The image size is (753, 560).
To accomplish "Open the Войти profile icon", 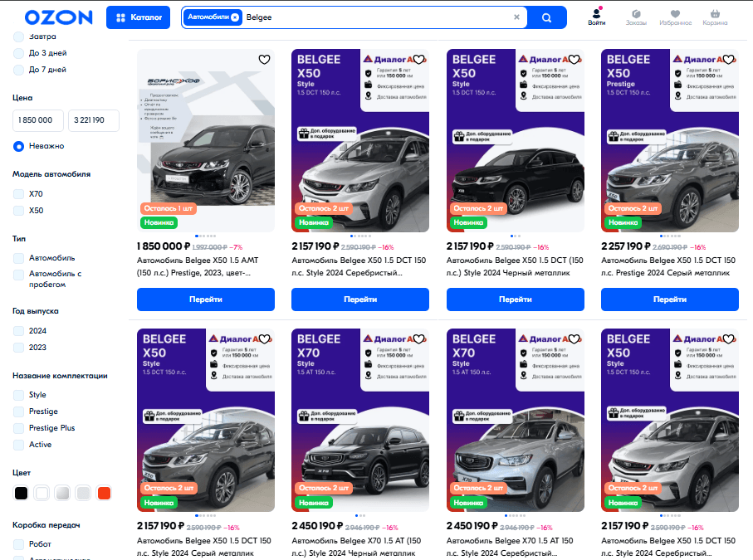I will (x=596, y=17).
